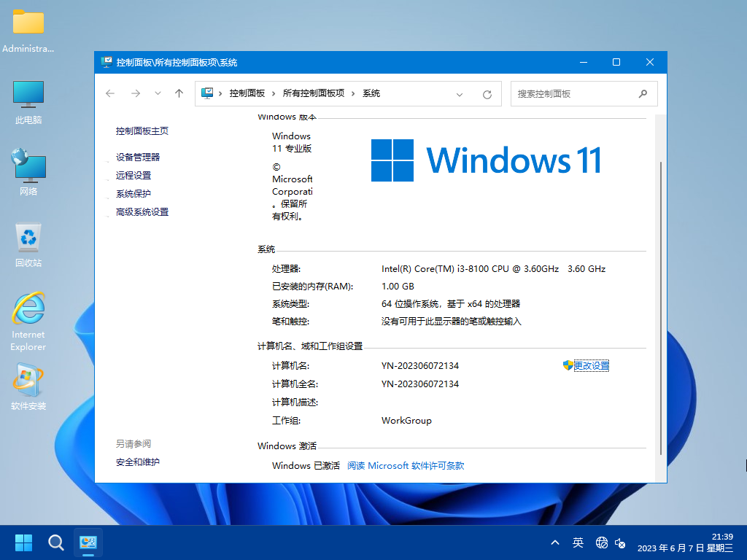Click the search magnifier icon

pos(643,93)
